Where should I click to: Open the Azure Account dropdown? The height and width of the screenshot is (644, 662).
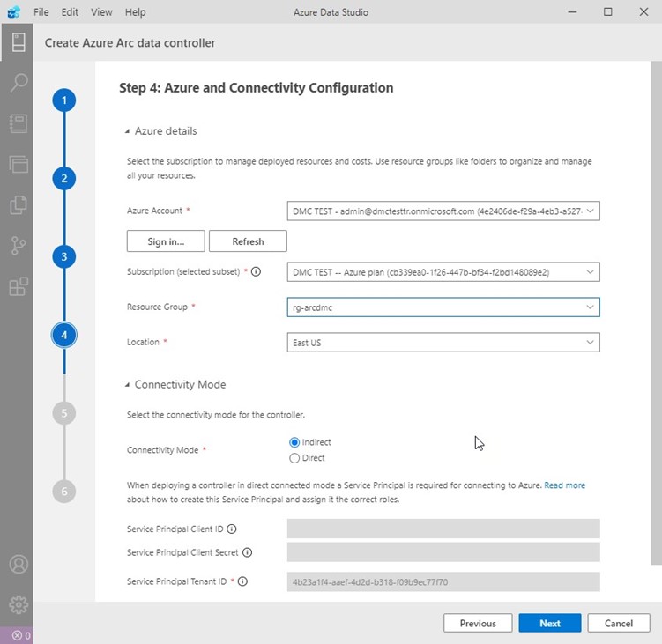[x=443, y=211]
